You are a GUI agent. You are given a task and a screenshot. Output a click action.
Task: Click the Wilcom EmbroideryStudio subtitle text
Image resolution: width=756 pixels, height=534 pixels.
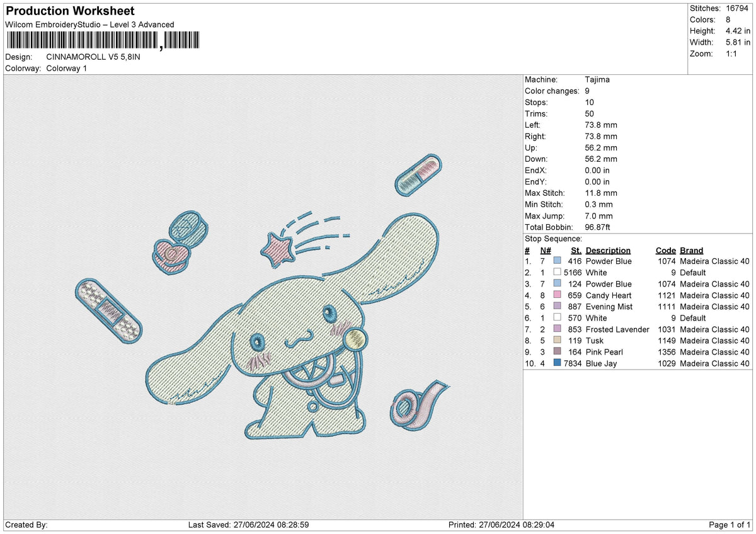89,25
